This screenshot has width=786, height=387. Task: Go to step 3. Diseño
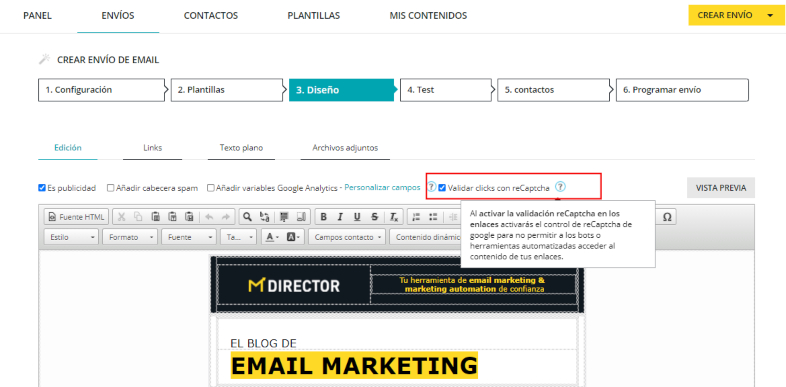tap(343, 90)
